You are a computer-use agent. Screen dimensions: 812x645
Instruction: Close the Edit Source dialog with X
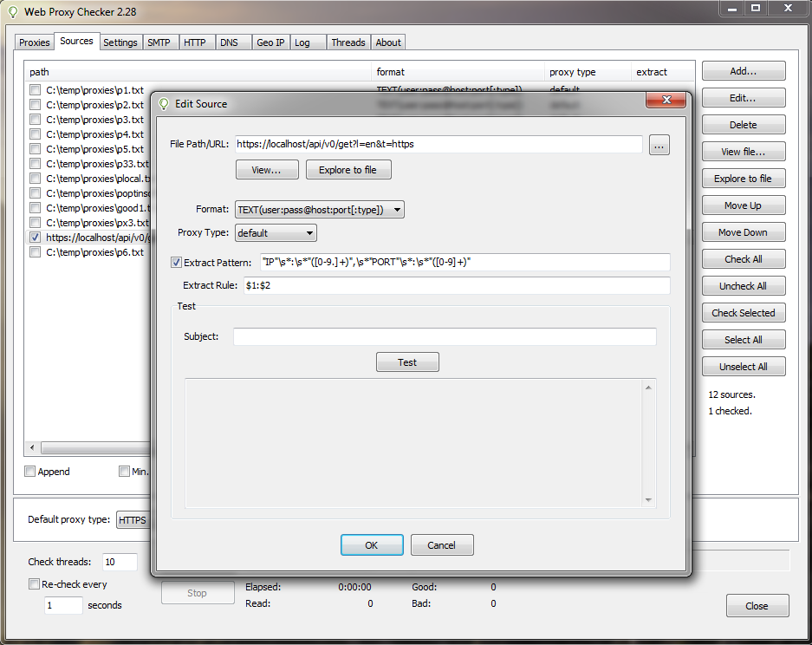pyautogui.click(x=666, y=101)
